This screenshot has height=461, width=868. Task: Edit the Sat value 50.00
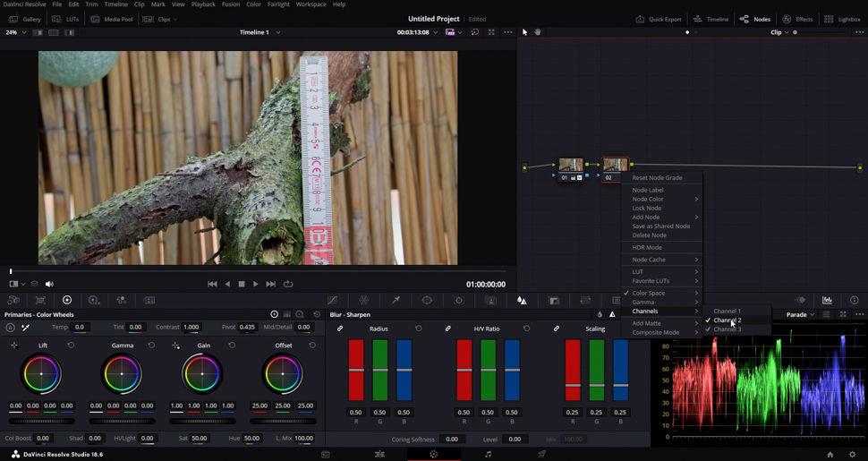click(199, 439)
